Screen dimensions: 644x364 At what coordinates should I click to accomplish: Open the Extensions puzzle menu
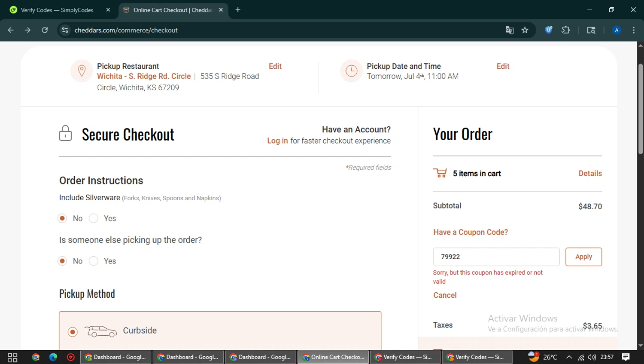(566, 30)
